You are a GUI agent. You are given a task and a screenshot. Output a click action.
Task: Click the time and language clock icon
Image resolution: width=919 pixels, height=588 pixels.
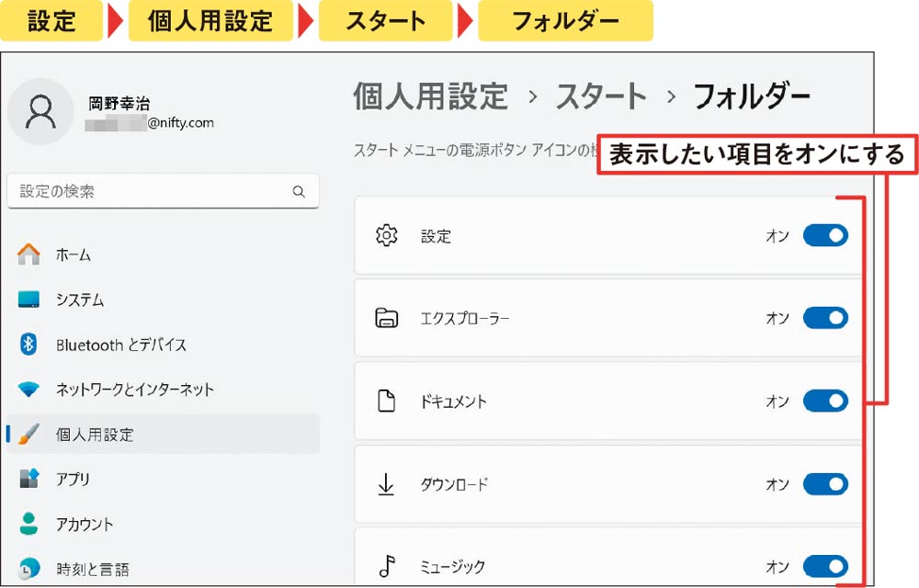point(28,568)
